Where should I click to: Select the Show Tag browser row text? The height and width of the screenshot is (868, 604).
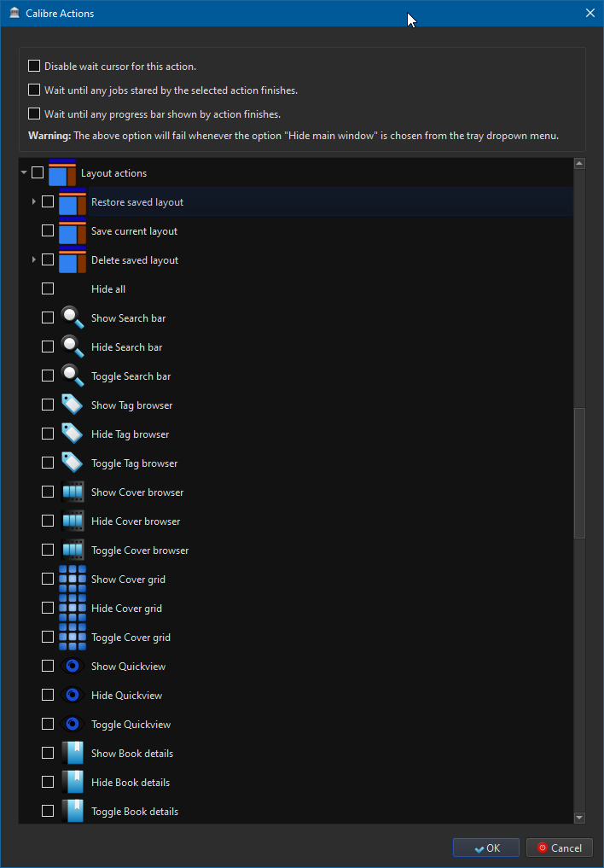[x=131, y=405]
